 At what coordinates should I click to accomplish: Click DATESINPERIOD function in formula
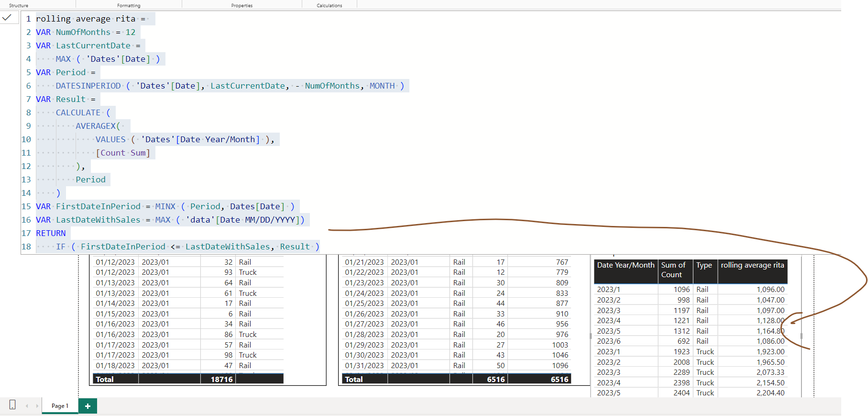pos(88,86)
